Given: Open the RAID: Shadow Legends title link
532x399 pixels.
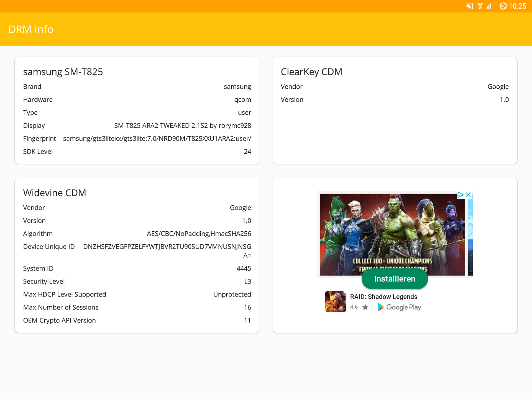Looking at the screenshot, I should click(383, 297).
